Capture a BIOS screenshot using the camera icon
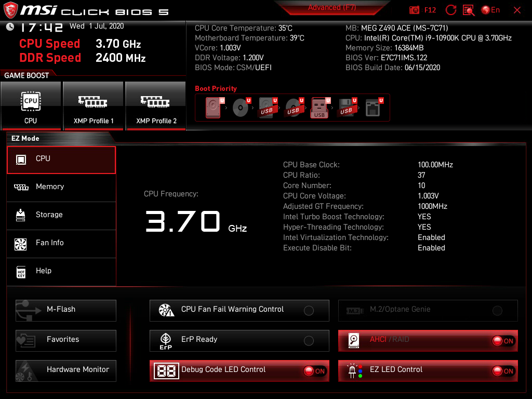This screenshot has width=532, height=399. tap(414, 9)
